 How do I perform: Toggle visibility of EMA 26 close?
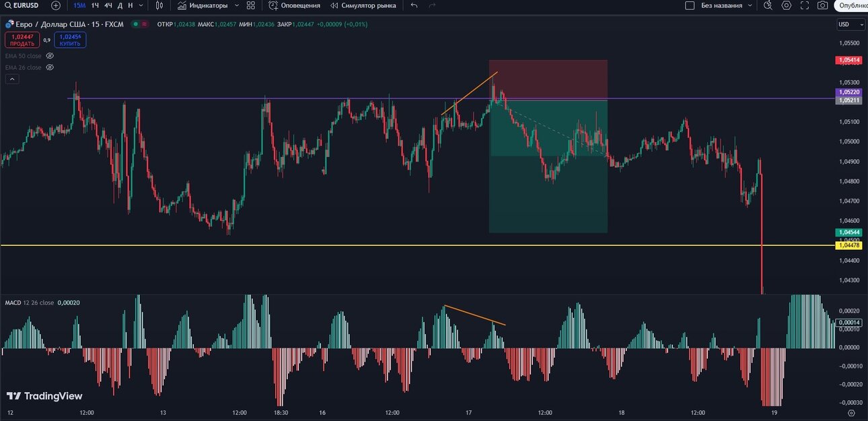coord(50,67)
